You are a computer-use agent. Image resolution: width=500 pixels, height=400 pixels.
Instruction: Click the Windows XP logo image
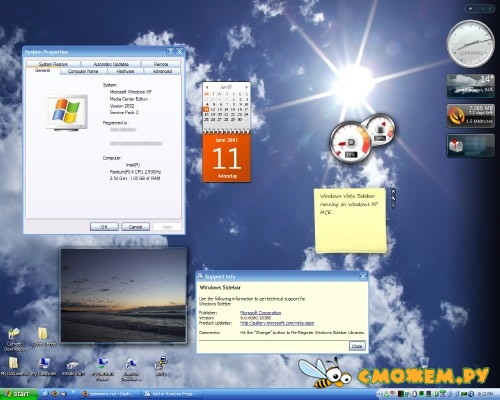click(x=67, y=112)
